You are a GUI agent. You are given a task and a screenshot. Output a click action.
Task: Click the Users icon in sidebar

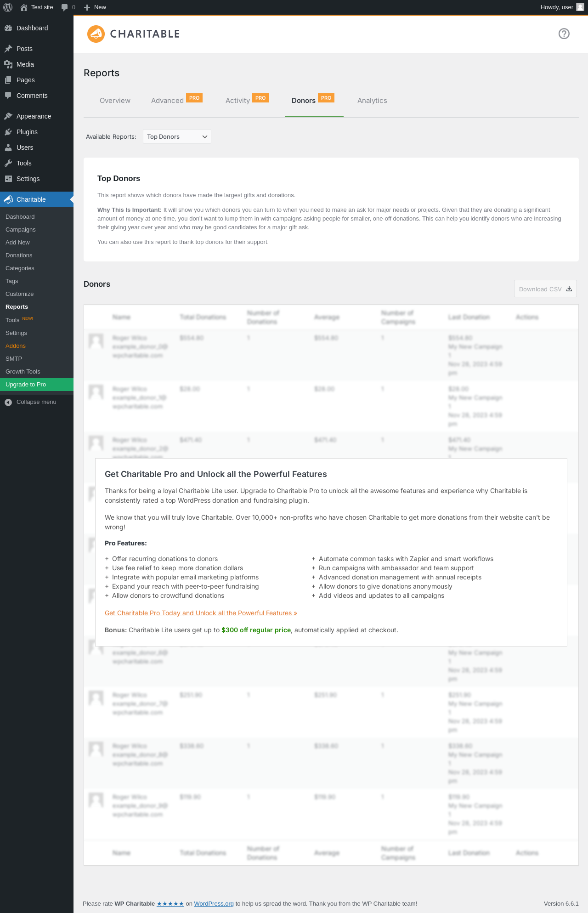click(8, 147)
